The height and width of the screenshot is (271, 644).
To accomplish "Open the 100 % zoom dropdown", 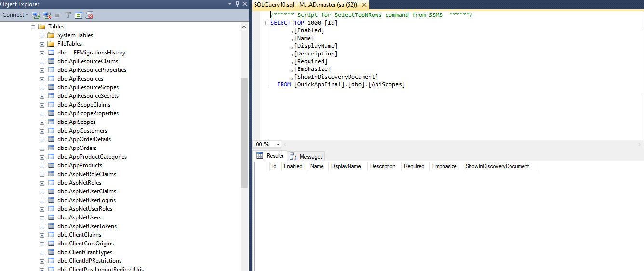I will (278, 145).
